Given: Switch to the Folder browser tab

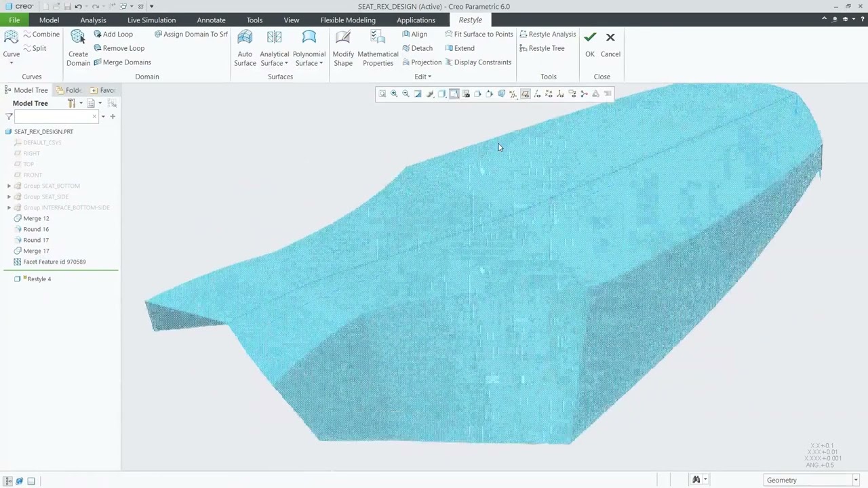Looking at the screenshot, I should tap(68, 90).
